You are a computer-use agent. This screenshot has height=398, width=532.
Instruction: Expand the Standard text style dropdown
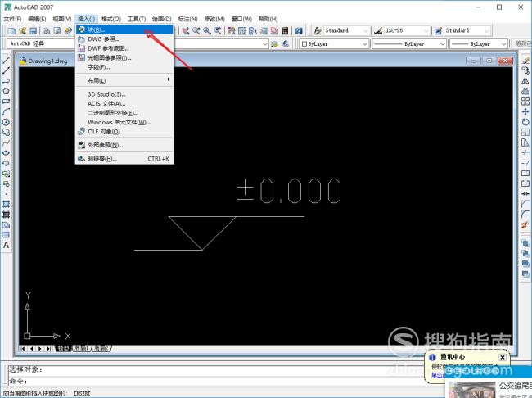pos(366,31)
